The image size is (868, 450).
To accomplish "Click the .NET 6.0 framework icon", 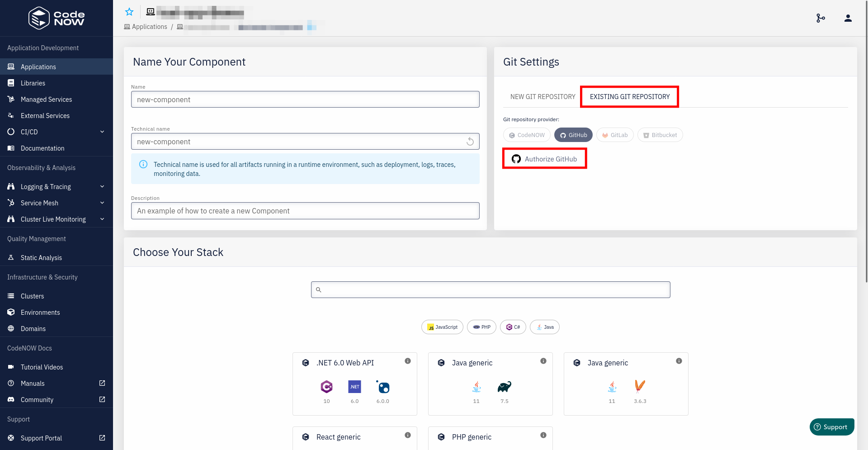I will (355, 387).
